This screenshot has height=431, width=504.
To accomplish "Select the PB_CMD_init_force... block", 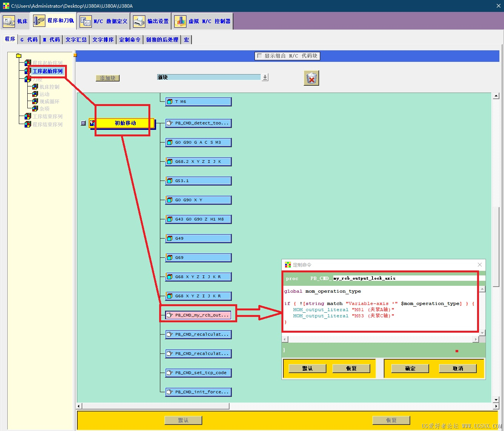I will point(198,392).
